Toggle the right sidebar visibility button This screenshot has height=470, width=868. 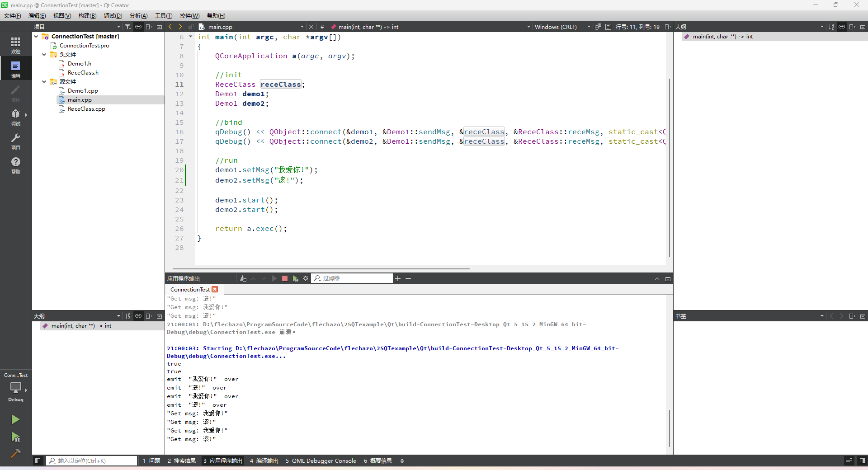click(862, 461)
